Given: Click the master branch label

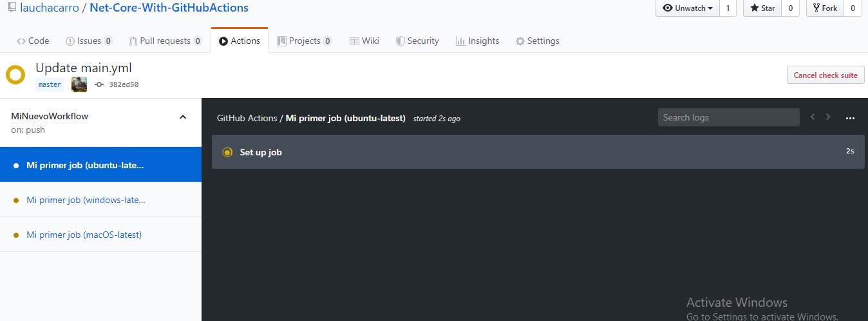Looking at the screenshot, I should (50, 84).
